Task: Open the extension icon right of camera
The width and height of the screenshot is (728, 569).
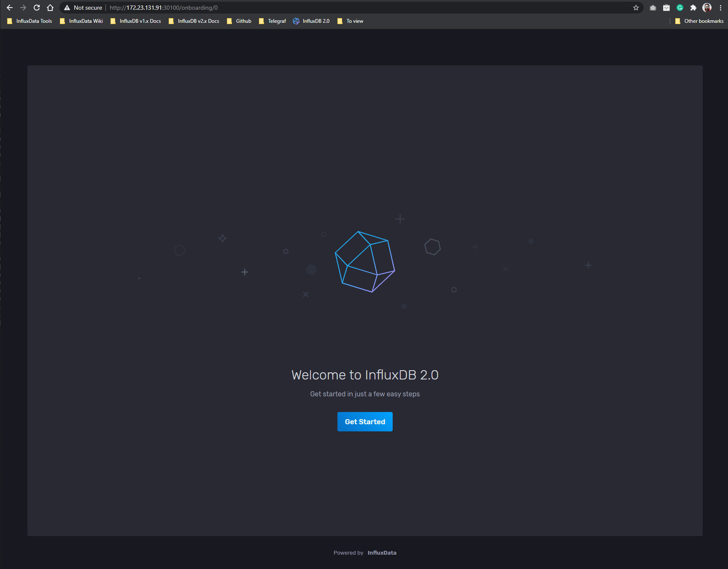Action: tap(666, 8)
